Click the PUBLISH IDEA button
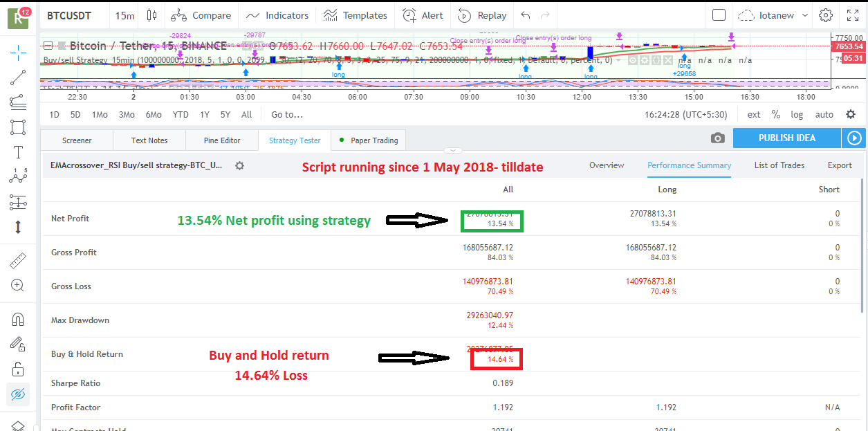 (787, 138)
